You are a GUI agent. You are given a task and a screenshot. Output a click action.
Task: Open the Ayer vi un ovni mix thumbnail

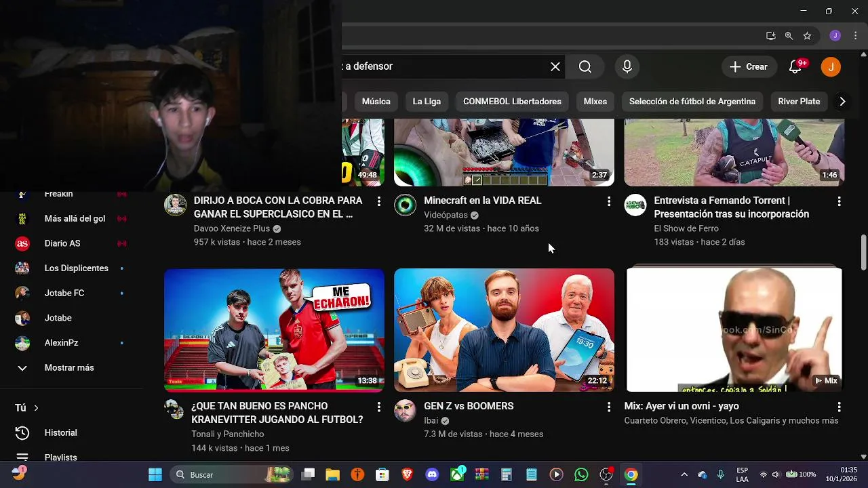[x=734, y=330]
